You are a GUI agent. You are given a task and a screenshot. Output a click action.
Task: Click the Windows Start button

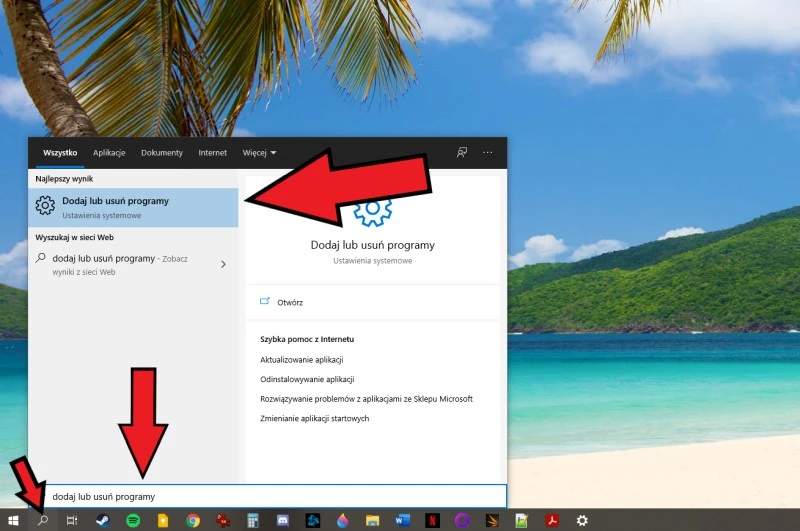tap(13, 520)
